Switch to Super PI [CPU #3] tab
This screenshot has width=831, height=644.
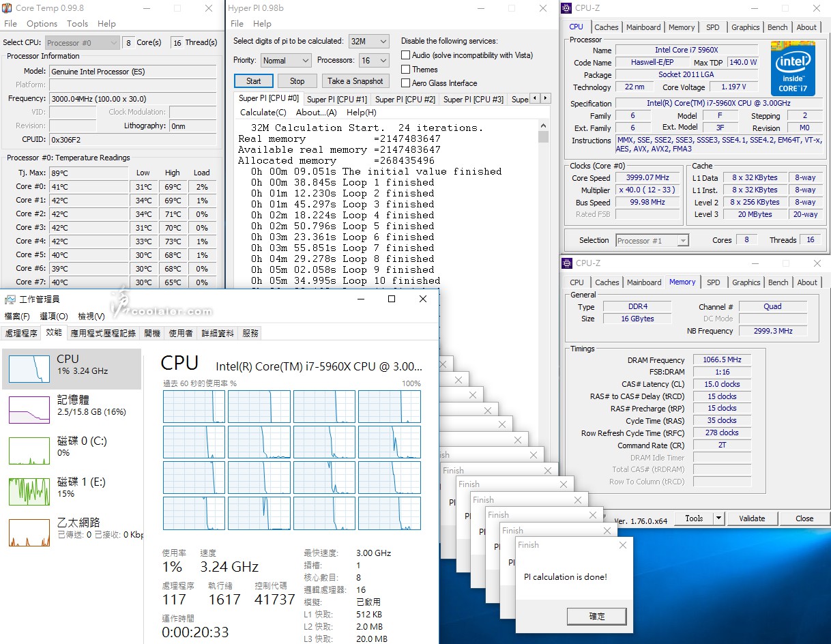473,100
